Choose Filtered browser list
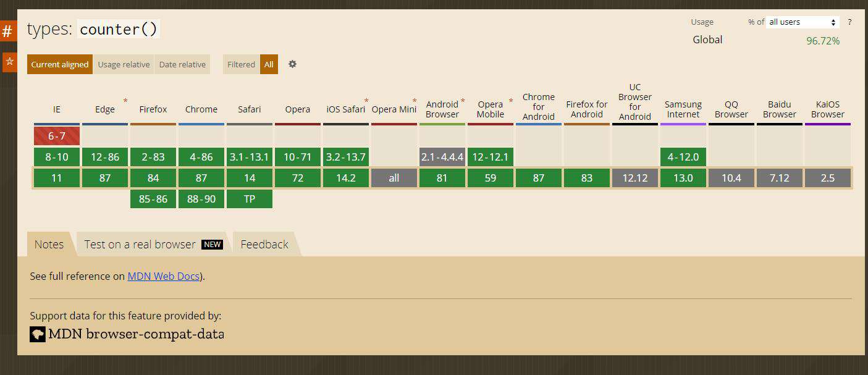 coord(241,64)
